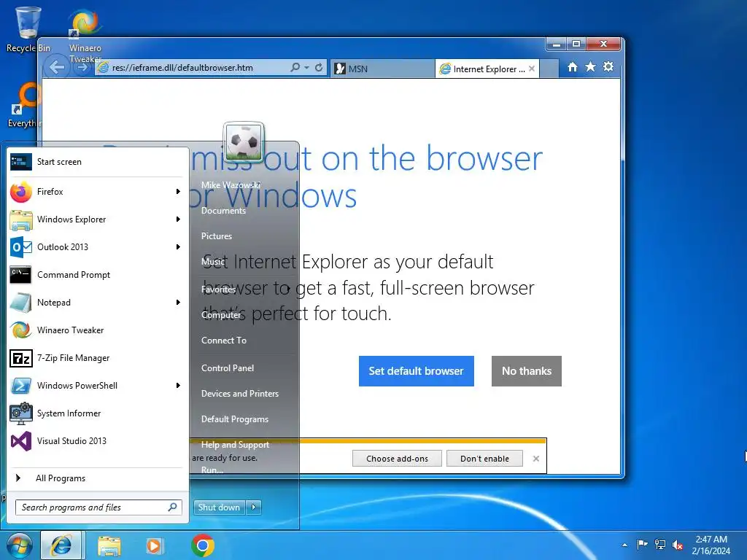This screenshot has width=747, height=560.
Task: Click Choose add-ons button
Action: coord(397,459)
